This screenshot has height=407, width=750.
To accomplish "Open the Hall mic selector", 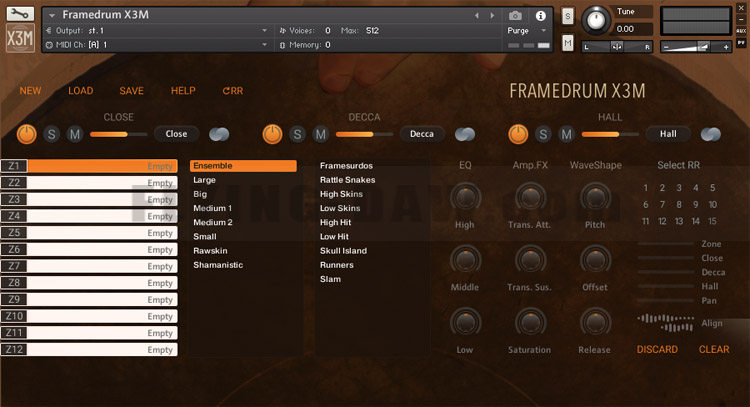I will (x=668, y=134).
